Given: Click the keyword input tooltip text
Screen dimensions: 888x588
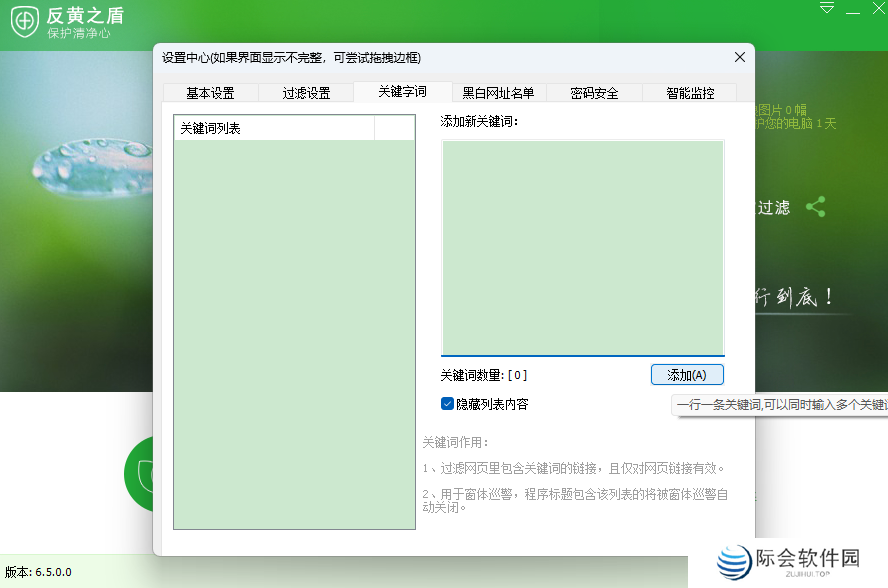Looking at the screenshot, I should (780, 405).
